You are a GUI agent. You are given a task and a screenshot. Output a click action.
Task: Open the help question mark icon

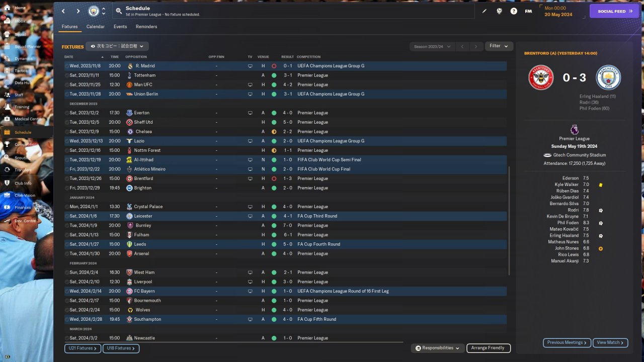(514, 11)
